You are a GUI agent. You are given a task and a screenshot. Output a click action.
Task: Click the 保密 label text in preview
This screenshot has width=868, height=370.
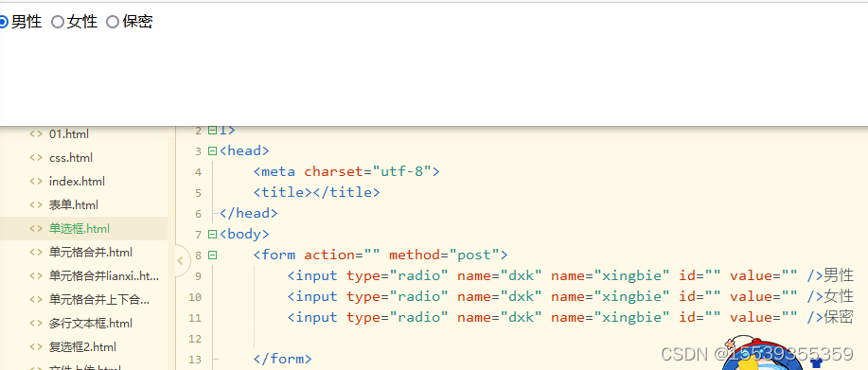[x=137, y=22]
